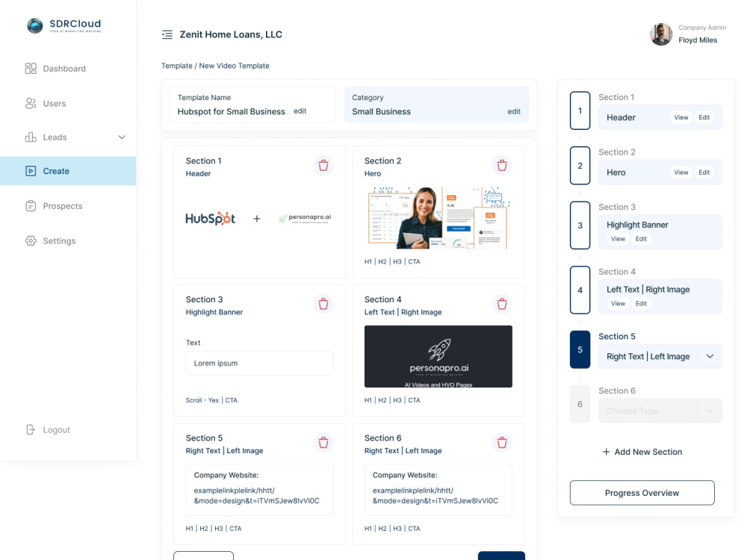Viewport: 747px width, 560px height.
Task: Toggle the sidebar hamburger menu icon
Action: point(167,34)
